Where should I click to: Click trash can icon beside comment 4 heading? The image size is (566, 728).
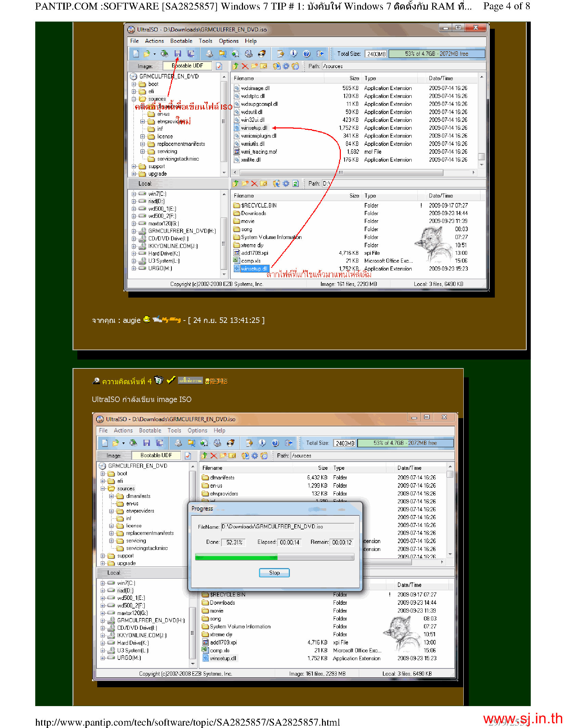click(x=158, y=380)
